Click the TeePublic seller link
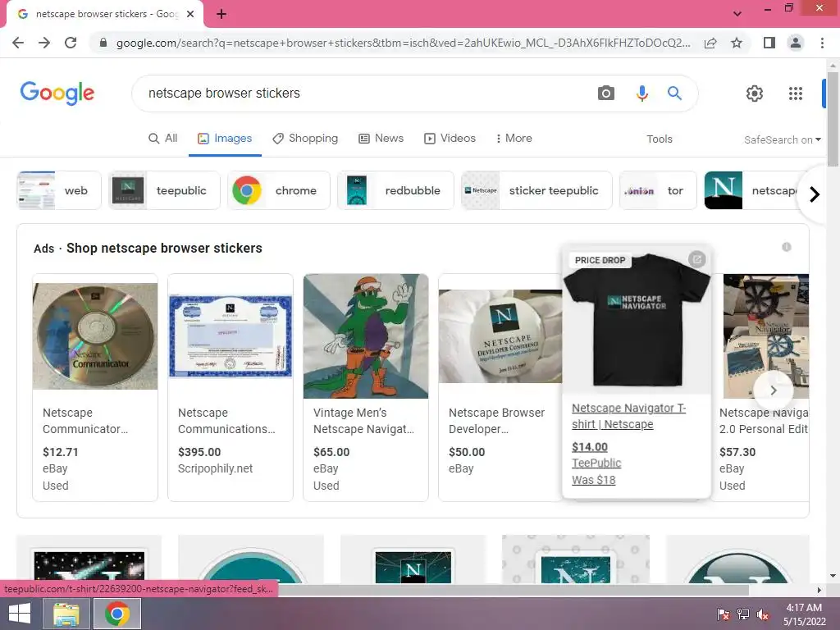 596,463
